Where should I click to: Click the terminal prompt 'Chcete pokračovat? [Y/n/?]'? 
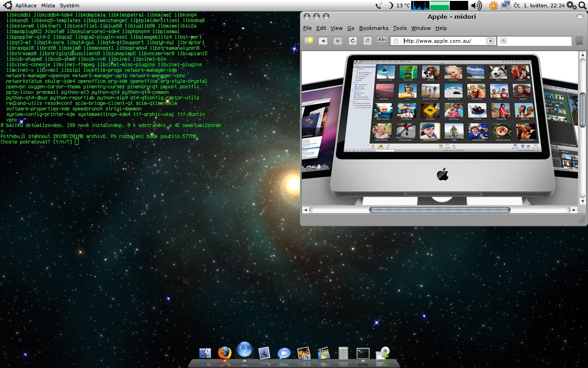[x=36, y=142]
